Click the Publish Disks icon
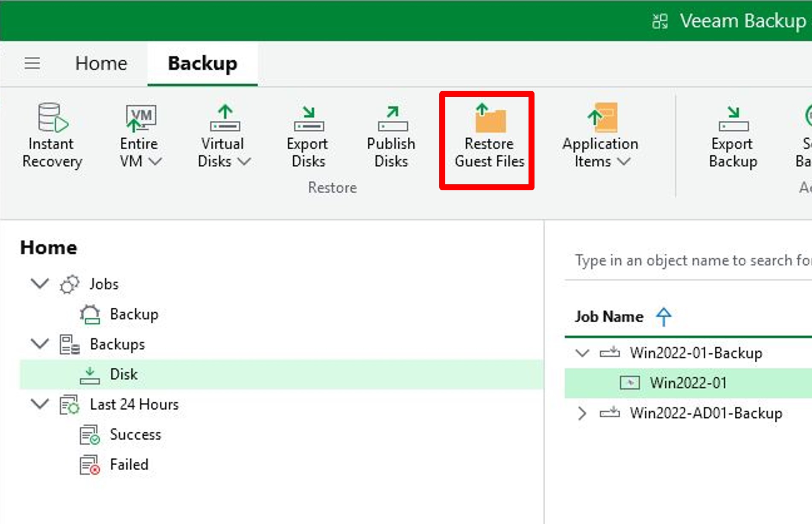This screenshot has width=812, height=524. pyautogui.click(x=392, y=119)
